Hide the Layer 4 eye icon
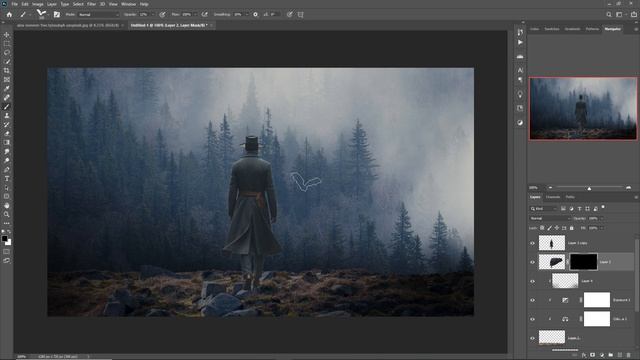 pos(532,281)
